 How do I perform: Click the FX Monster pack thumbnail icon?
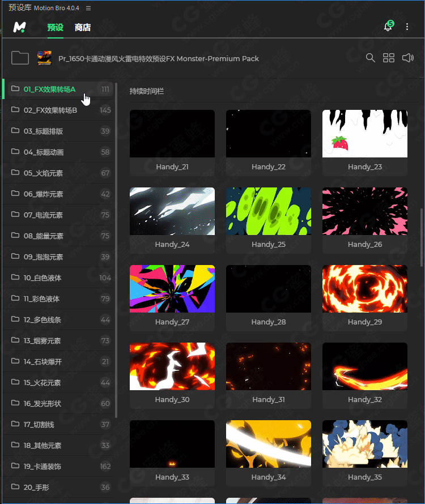point(44,58)
